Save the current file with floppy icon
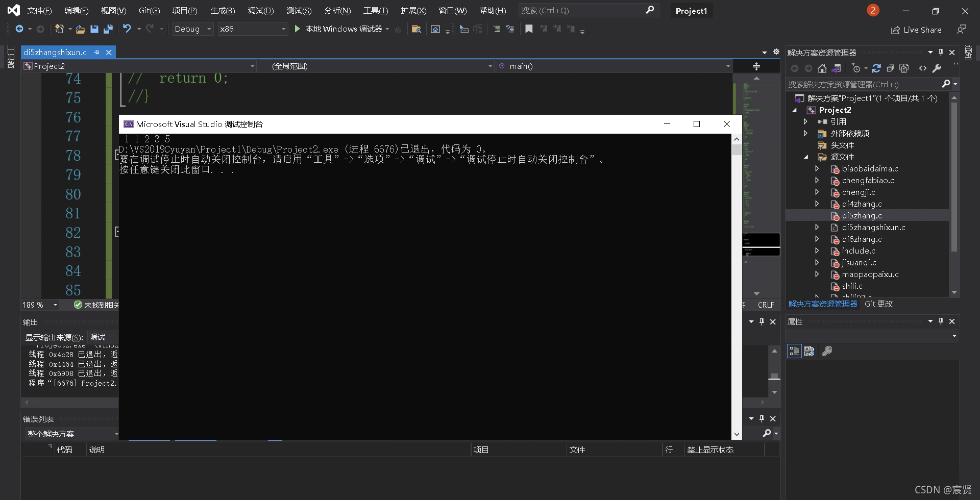 pos(94,29)
